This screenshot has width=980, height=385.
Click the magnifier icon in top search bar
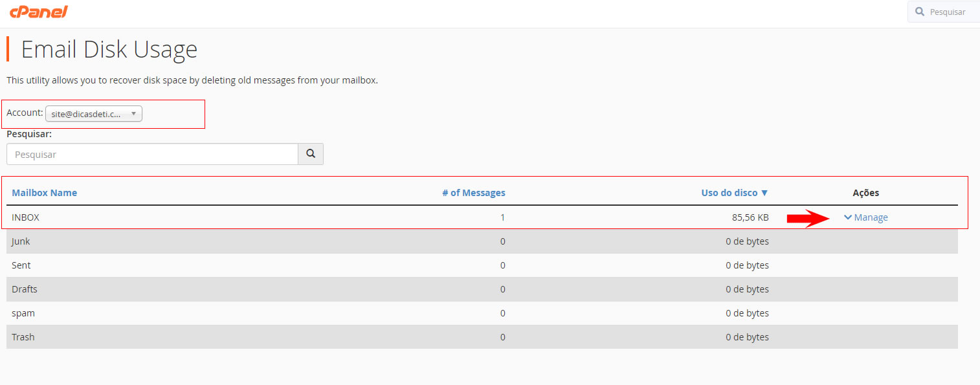tap(920, 12)
